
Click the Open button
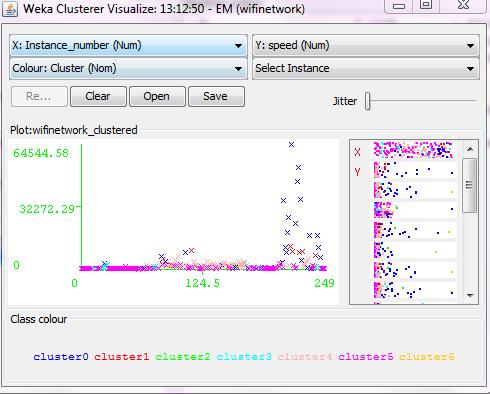[x=157, y=96]
